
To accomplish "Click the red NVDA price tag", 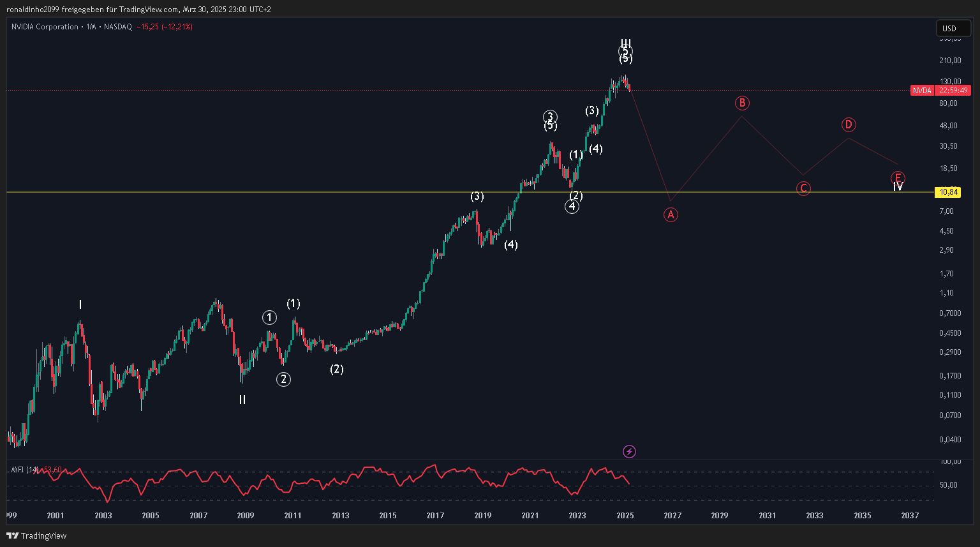I will click(x=922, y=91).
